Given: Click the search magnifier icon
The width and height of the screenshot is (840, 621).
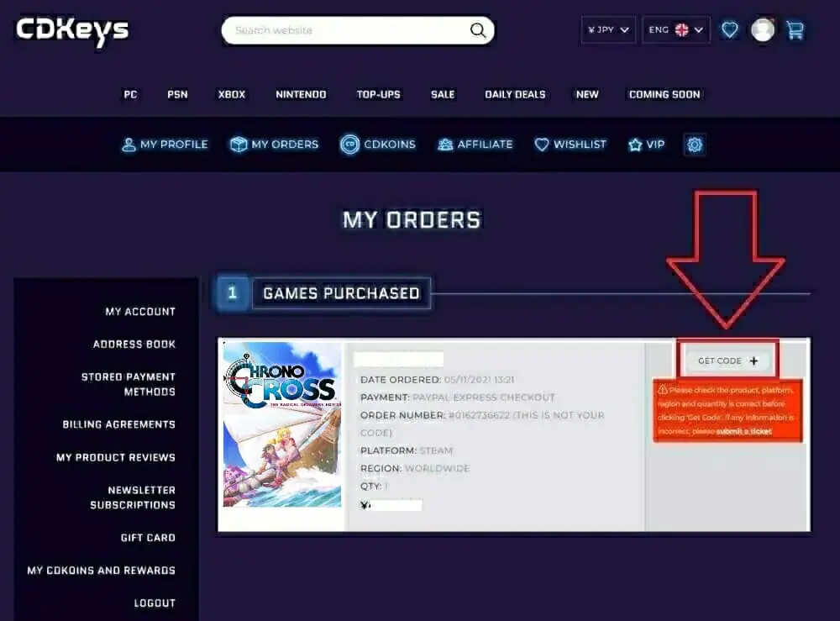Looking at the screenshot, I should point(478,30).
